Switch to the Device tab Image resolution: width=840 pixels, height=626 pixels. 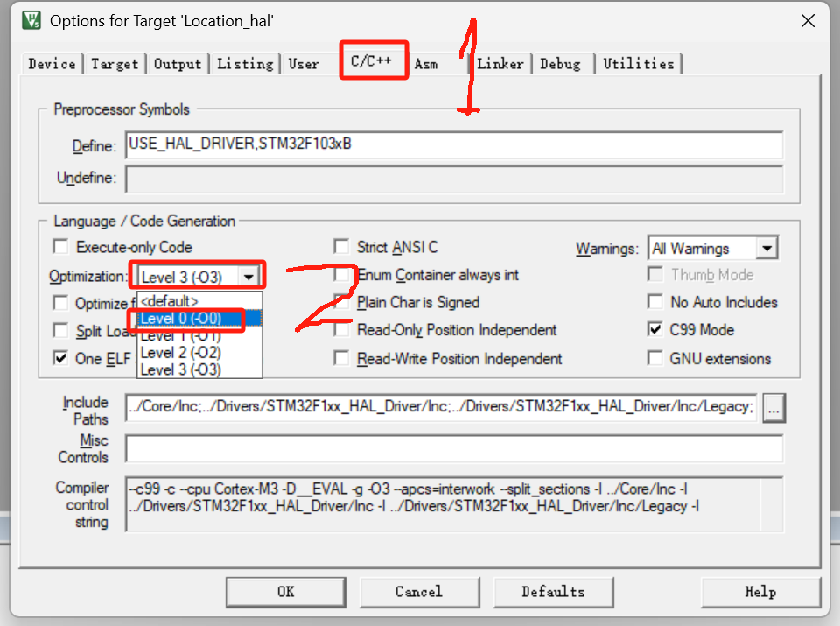click(52, 64)
